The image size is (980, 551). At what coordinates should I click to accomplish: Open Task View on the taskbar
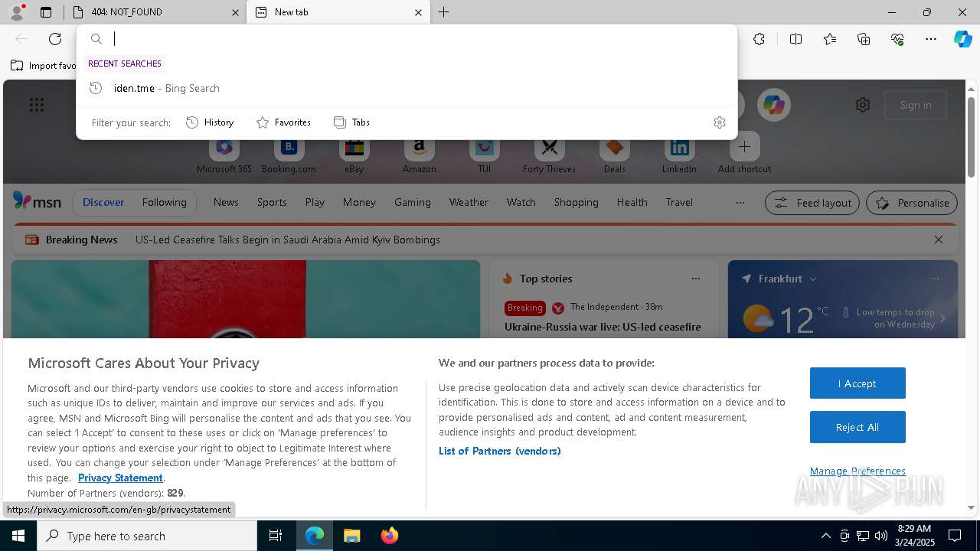click(x=276, y=536)
